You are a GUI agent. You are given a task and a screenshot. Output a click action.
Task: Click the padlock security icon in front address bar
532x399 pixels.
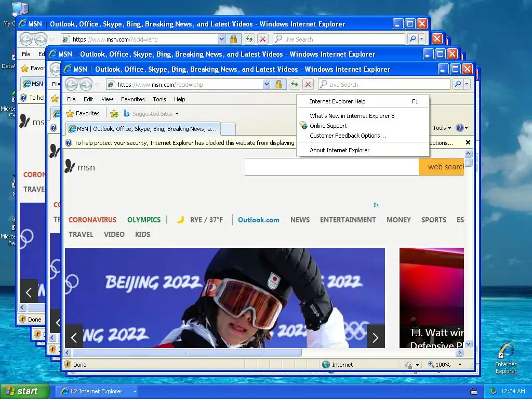click(278, 84)
